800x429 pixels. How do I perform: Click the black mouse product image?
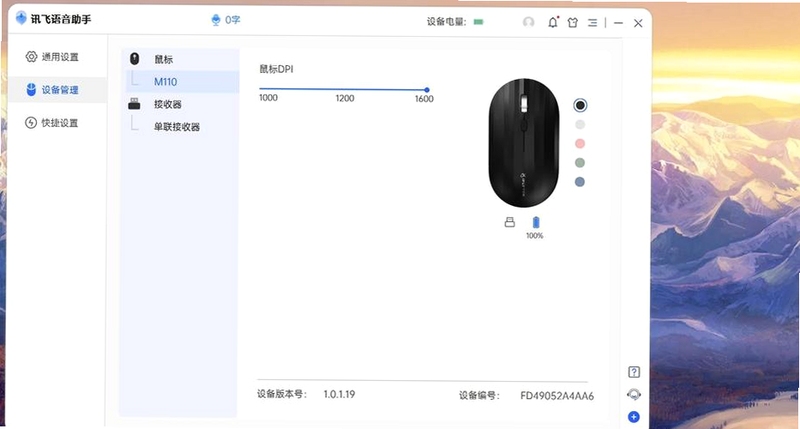524,143
